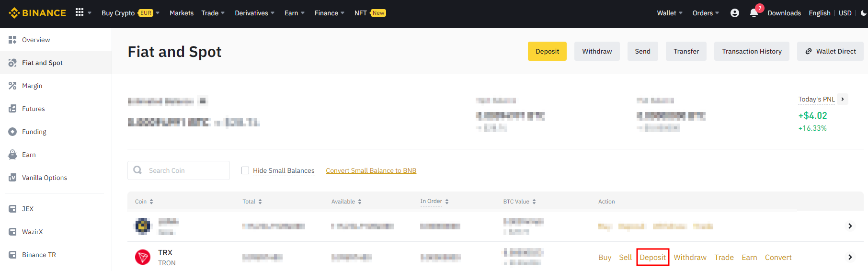
Task: Click the search magnifier icon
Action: coord(137,170)
